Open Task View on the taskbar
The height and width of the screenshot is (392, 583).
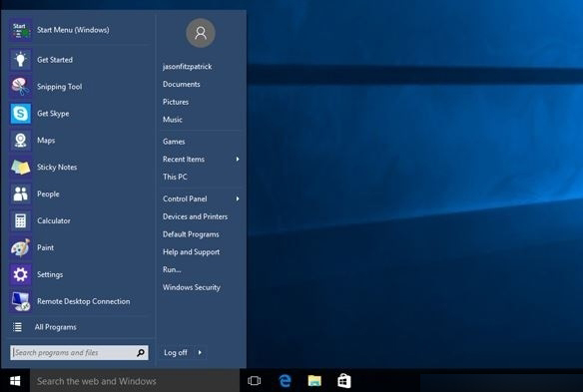[255, 380]
